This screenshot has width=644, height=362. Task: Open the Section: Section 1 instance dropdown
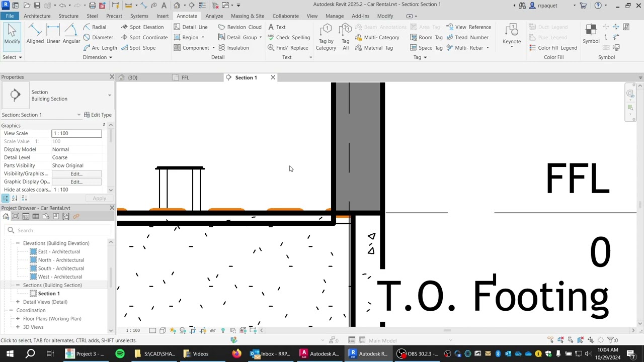(x=78, y=115)
